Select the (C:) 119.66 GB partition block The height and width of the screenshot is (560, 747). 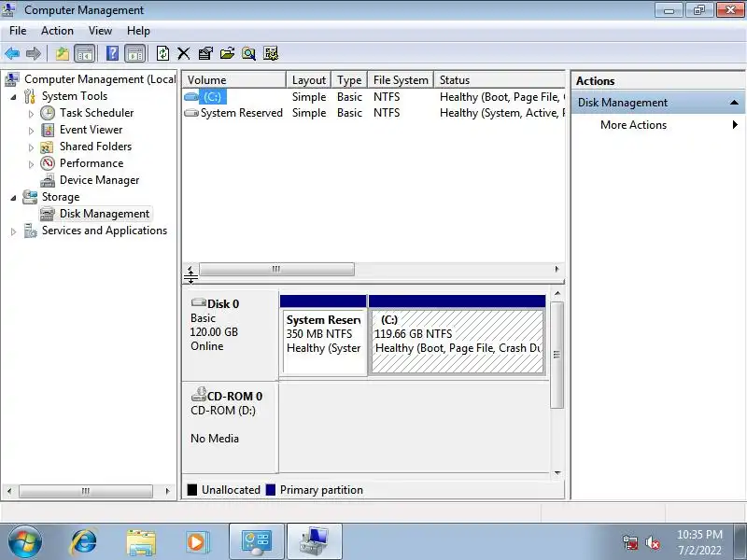point(458,335)
